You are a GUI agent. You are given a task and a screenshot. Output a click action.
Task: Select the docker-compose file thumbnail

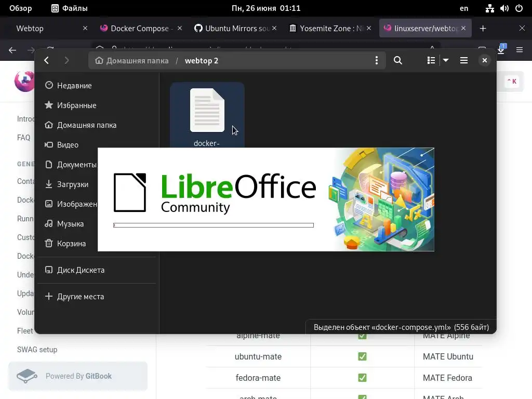207,110
